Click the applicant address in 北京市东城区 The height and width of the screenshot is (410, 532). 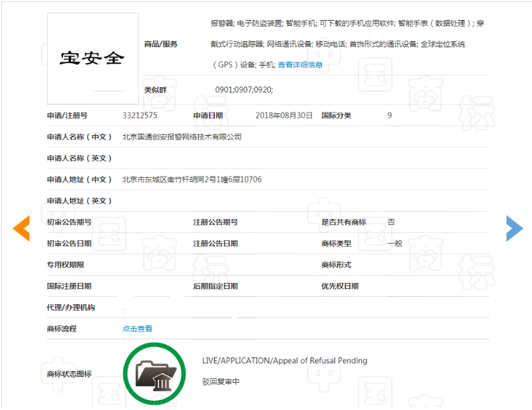[x=192, y=180]
